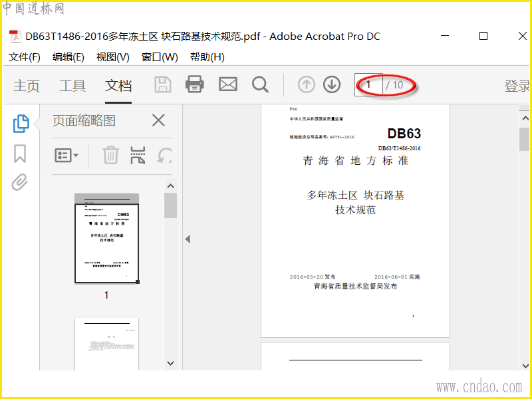Open thumbnail options dropdown menu
The width and height of the screenshot is (532, 399).
click(66, 156)
